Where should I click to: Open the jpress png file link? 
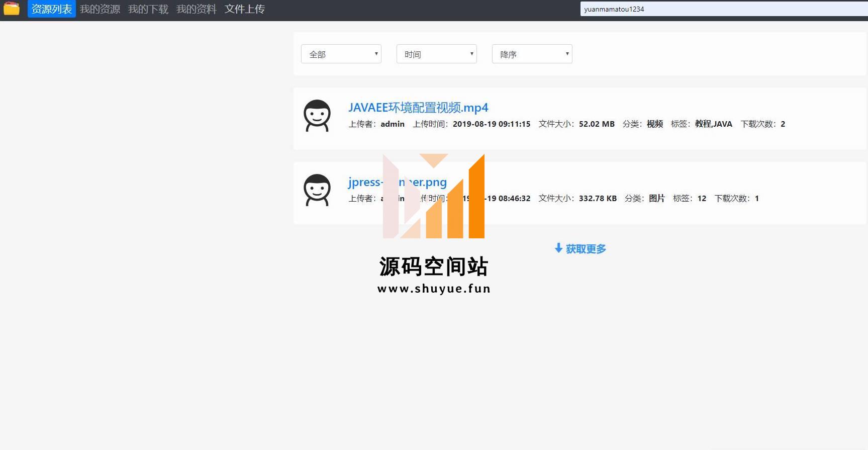click(x=398, y=182)
